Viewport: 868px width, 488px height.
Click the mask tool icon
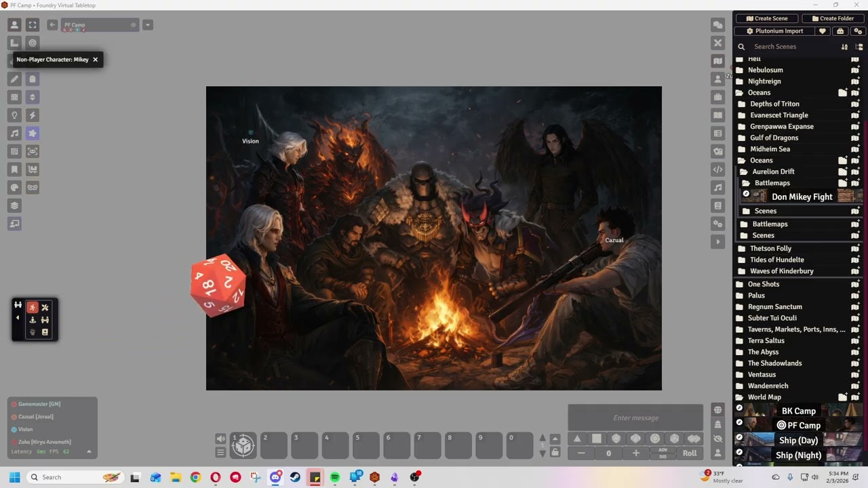tap(33, 187)
